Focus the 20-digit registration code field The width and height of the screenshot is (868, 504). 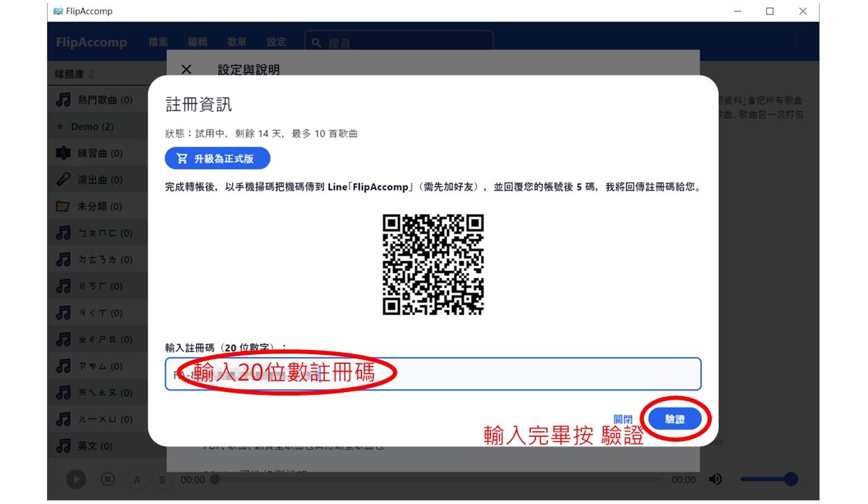click(x=433, y=374)
